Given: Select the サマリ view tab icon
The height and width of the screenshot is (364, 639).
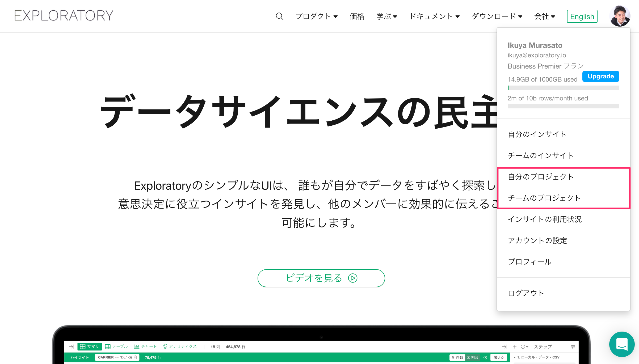Looking at the screenshot, I should coord(83,346).
